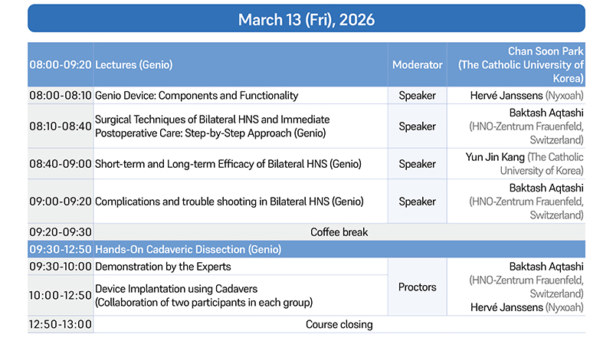The height and width of the screenshot is (364, 613).
Task: Open Short-term and Long-term Efficacy lecture
Action: point(228,164)
